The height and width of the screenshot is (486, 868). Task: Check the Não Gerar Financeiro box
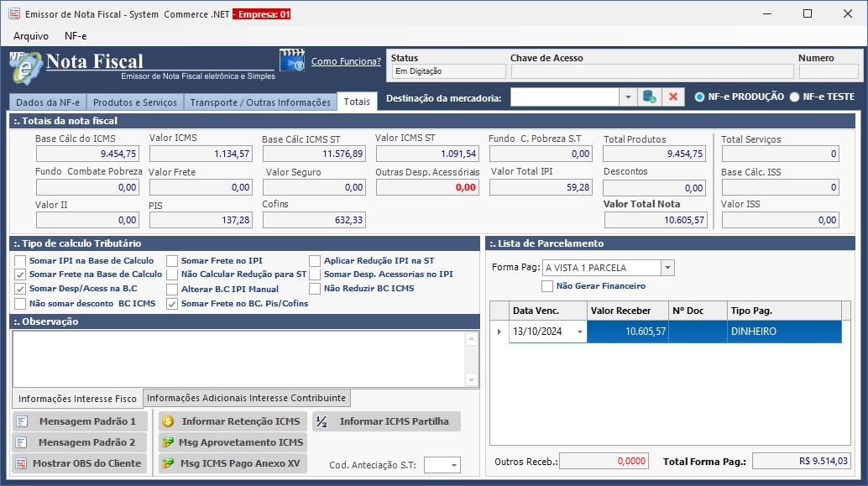click(x=547, y=286)
